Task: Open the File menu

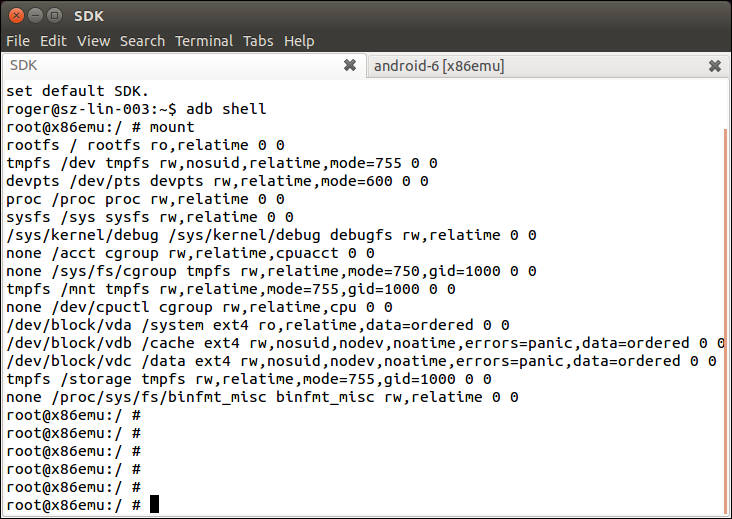Action: (x=18, y=41)
